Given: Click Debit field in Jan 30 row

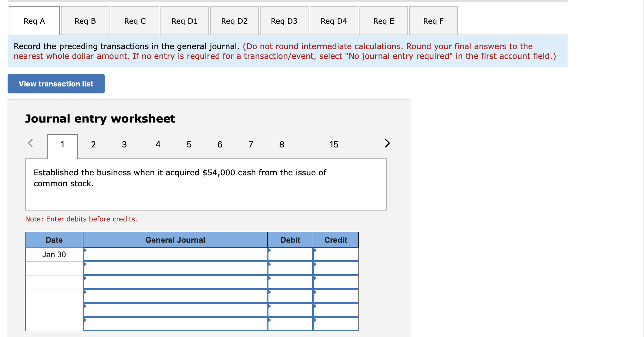Looking at the screenshot, I should (x=290, y=254).
